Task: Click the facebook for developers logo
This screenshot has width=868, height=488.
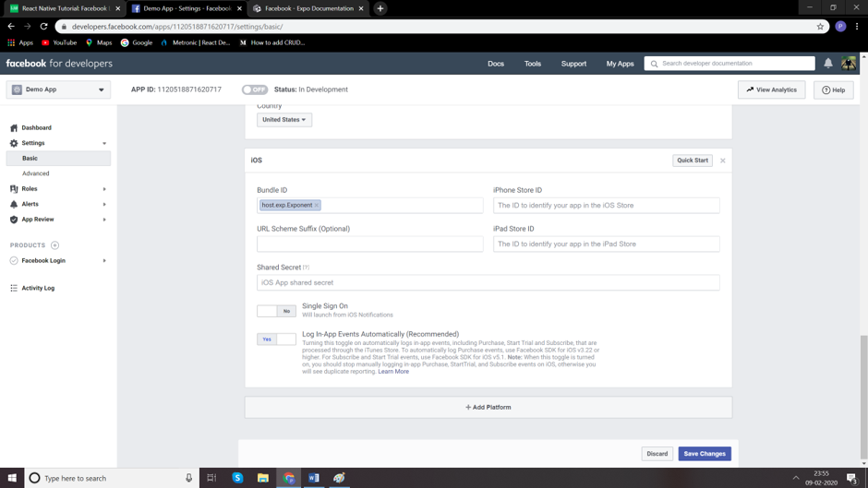Action: (59, 63)
